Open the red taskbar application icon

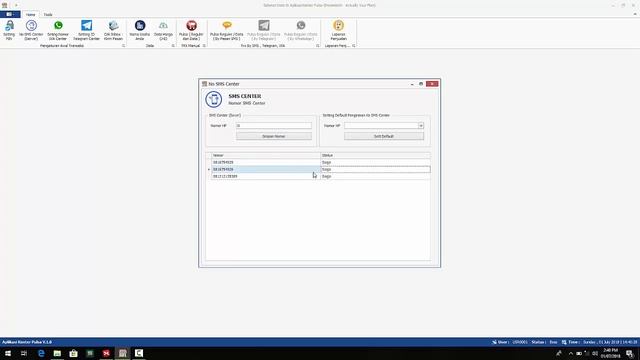[x=106, y=353]
